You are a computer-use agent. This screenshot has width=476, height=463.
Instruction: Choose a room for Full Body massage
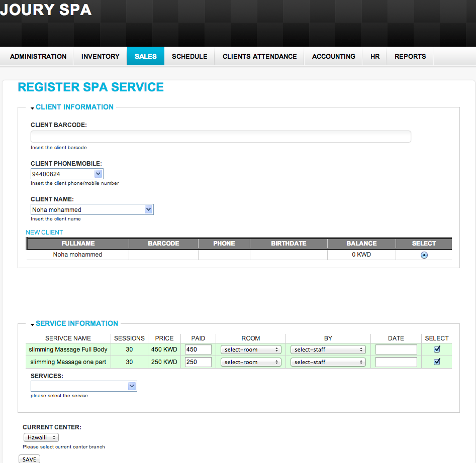(x=251, y=350)
